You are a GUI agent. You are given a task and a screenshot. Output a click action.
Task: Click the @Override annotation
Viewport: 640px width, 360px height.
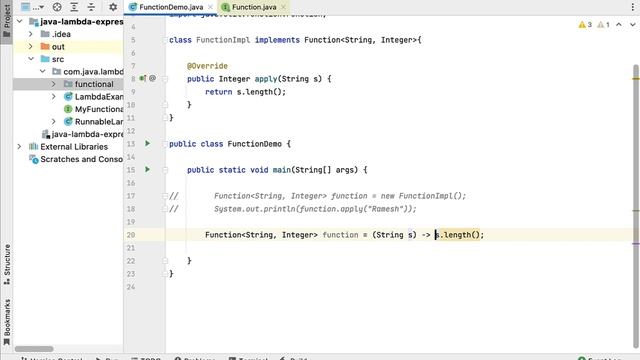pyautogui.click(x=207, y=66)
